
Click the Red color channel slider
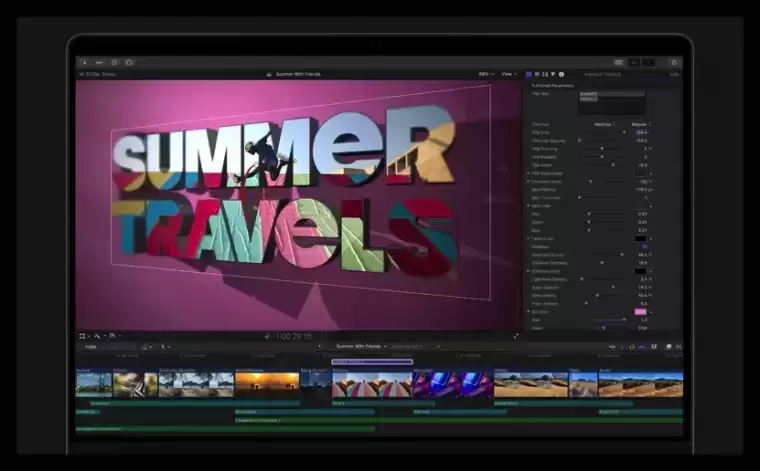[x=601, y=214]
